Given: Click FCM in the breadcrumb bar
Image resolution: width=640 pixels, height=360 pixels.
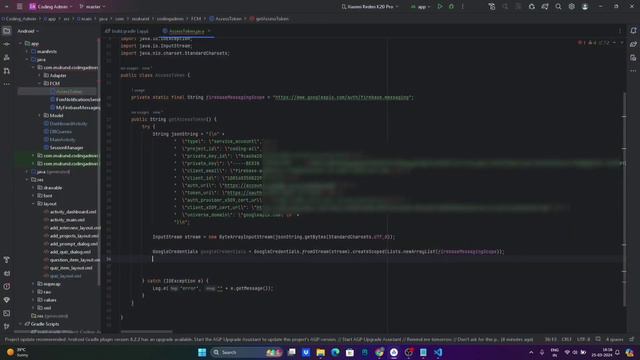Looking at the screenshot, I should coord(196,19).
